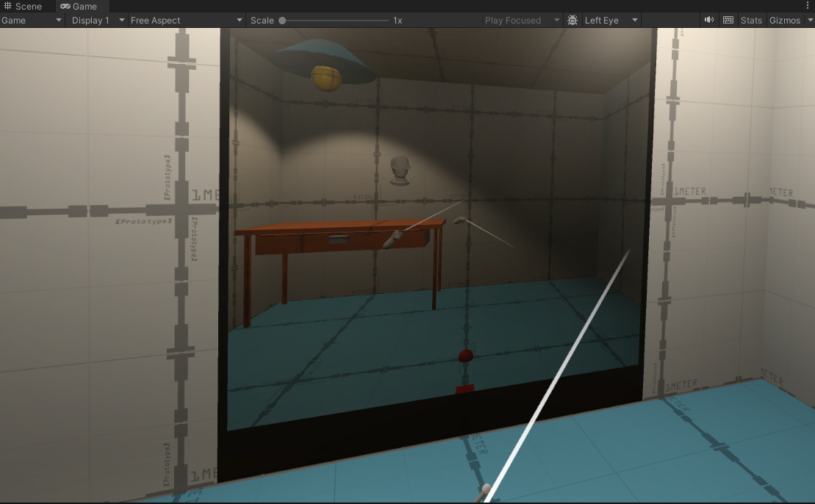
Task: Click the yellow bulb under the lamp
Action: [326, 79]
